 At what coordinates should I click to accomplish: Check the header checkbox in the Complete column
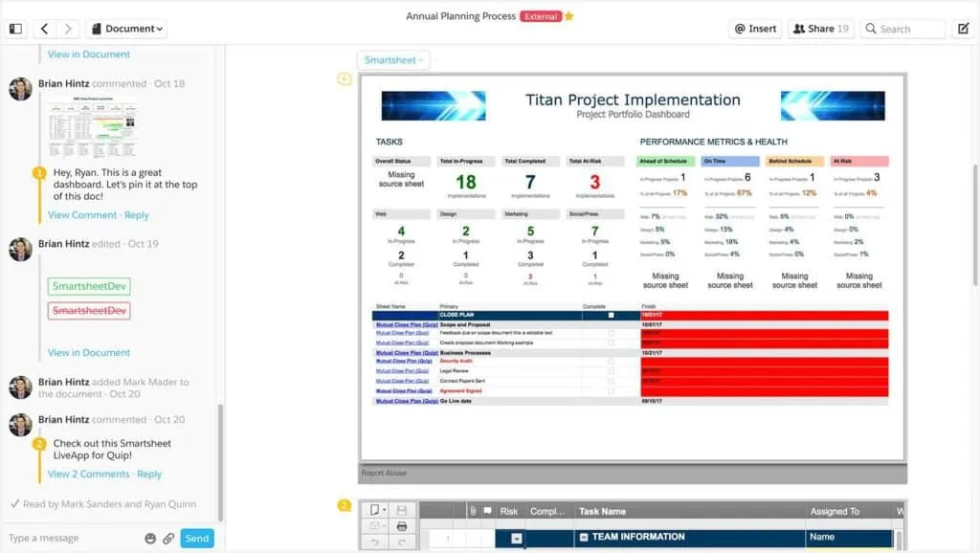pyautogui.click(x=611, y=315)
